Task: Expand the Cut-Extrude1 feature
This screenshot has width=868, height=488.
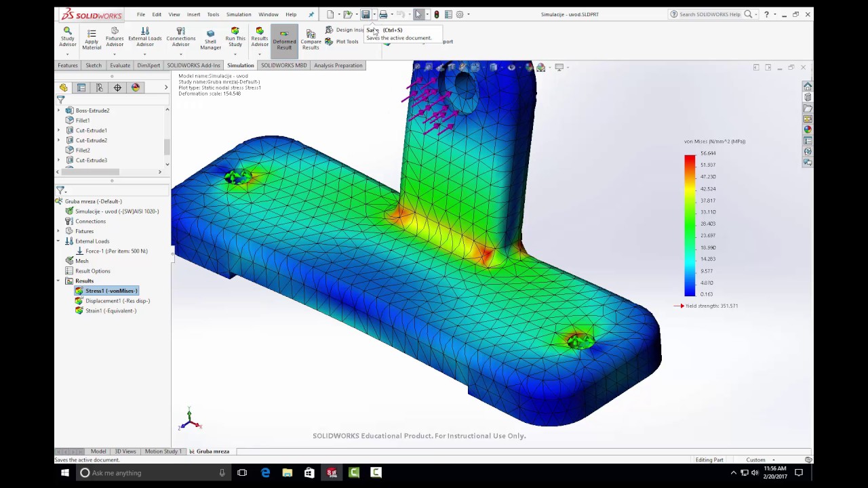Action: pos(58,130)
